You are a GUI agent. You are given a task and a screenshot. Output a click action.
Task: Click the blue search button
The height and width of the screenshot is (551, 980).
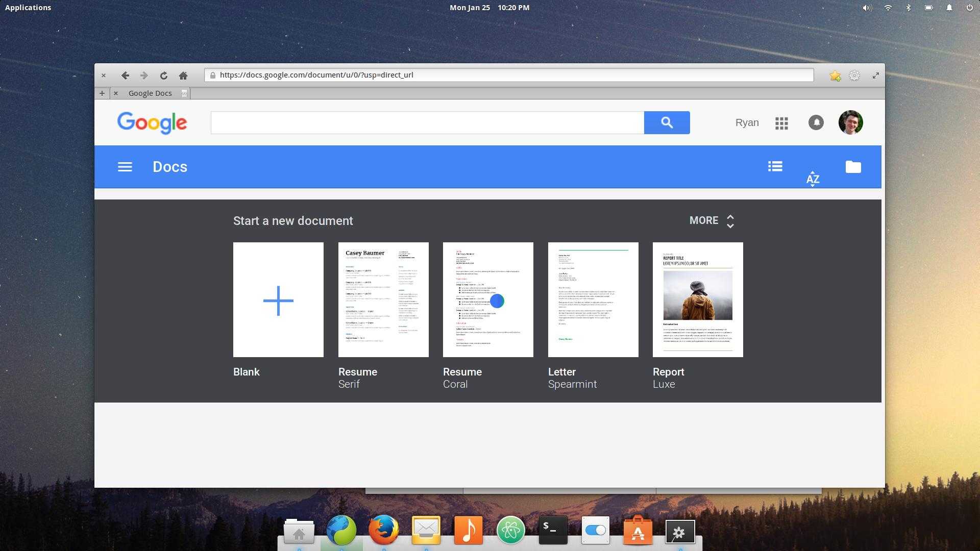667,122
